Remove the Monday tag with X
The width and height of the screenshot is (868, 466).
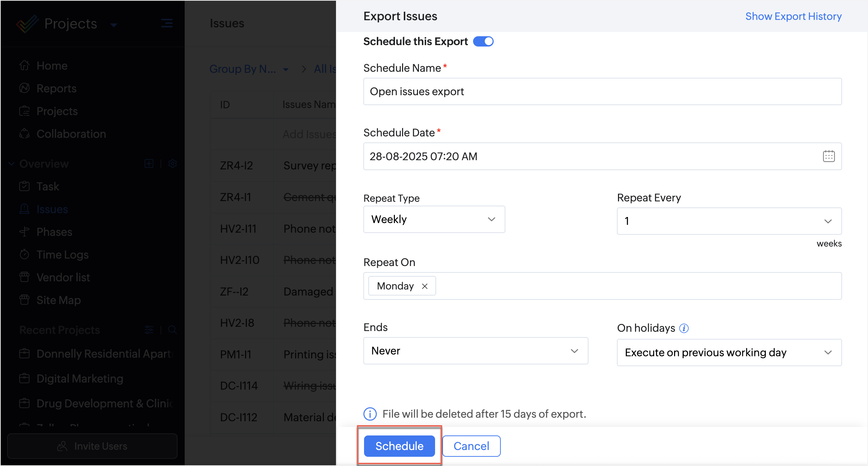click(424, 286)
